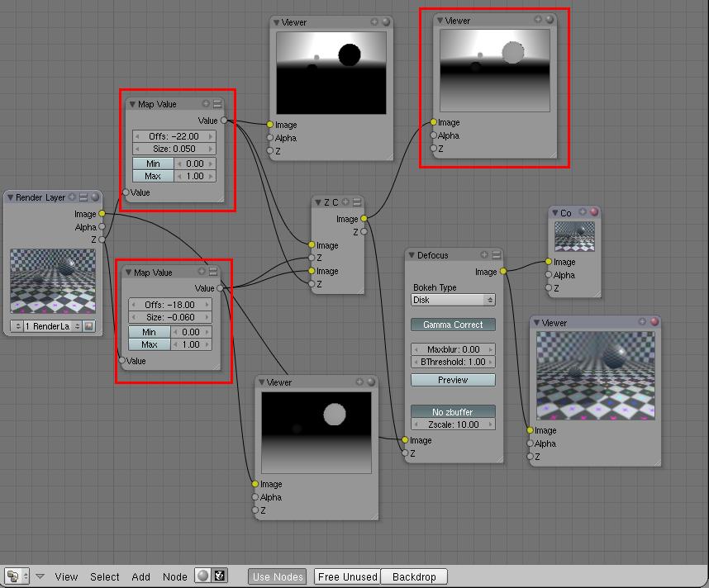Collapse the Z C node
Screen dimensions: 709x588
click(x=318, y=202)
